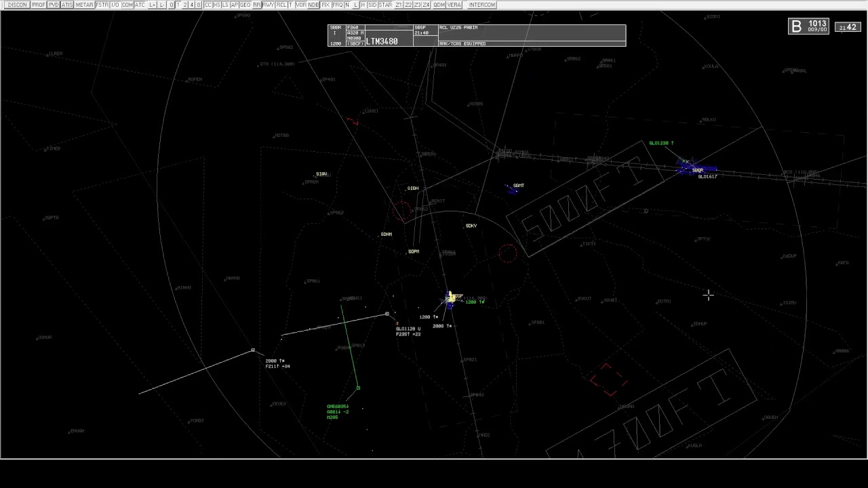Select the 4 history button

pyautogui.click(x=192, y=5)
